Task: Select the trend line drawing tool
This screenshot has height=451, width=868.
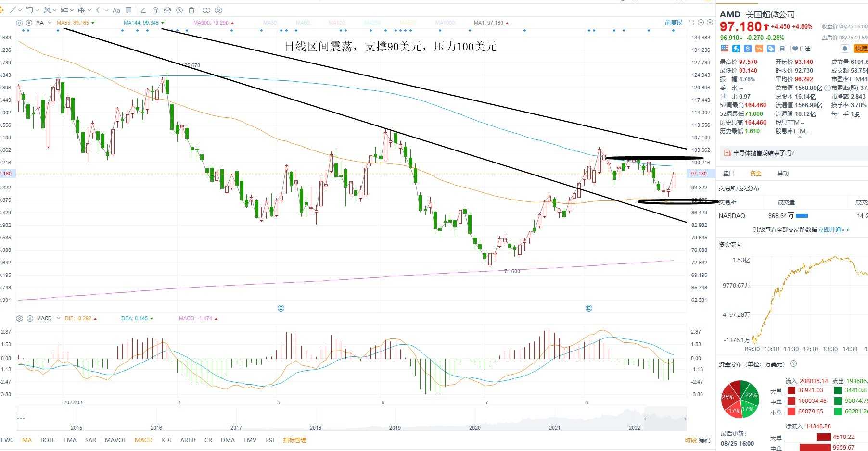Action: point(13,10)
